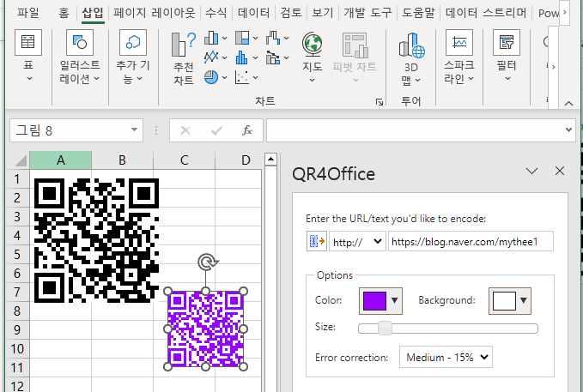
Task: Open the http:// protocol dropdown
Action: pyautogui.click(x=357, y=242)
